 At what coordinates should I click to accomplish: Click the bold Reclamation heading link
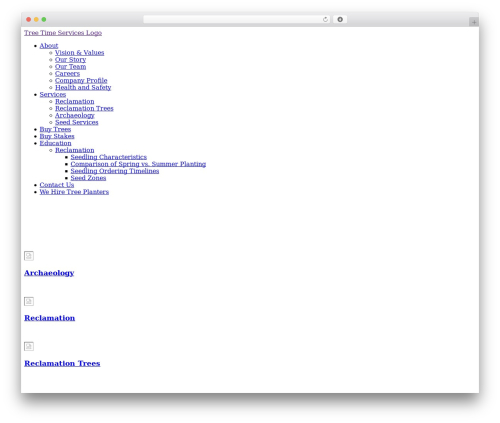[x=50, y=318]
